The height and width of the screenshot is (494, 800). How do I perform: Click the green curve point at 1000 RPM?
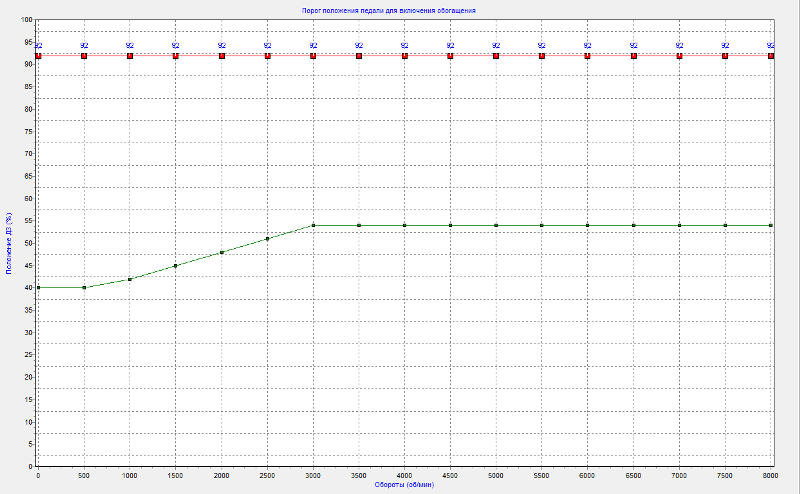130,279
